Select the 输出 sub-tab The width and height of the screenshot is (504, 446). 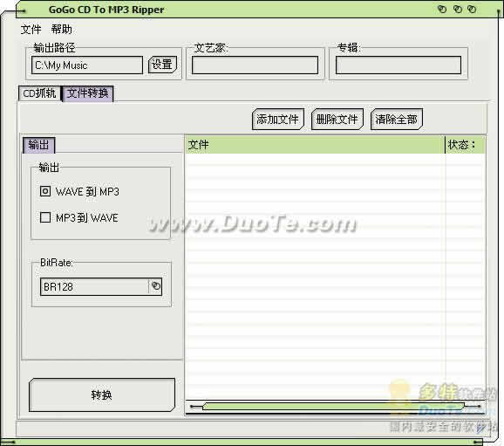click(39, 145)
